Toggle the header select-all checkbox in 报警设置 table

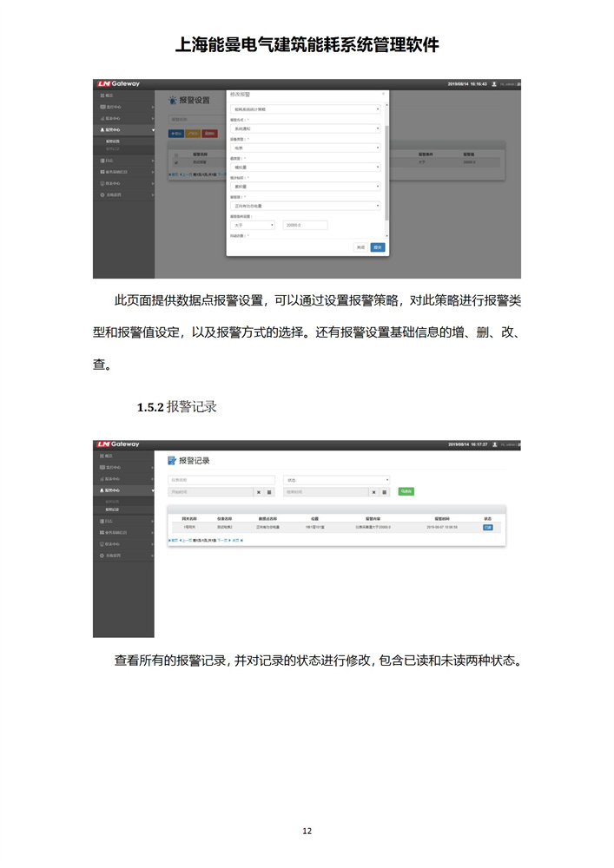pyautogui.click(x=175, y=154)
